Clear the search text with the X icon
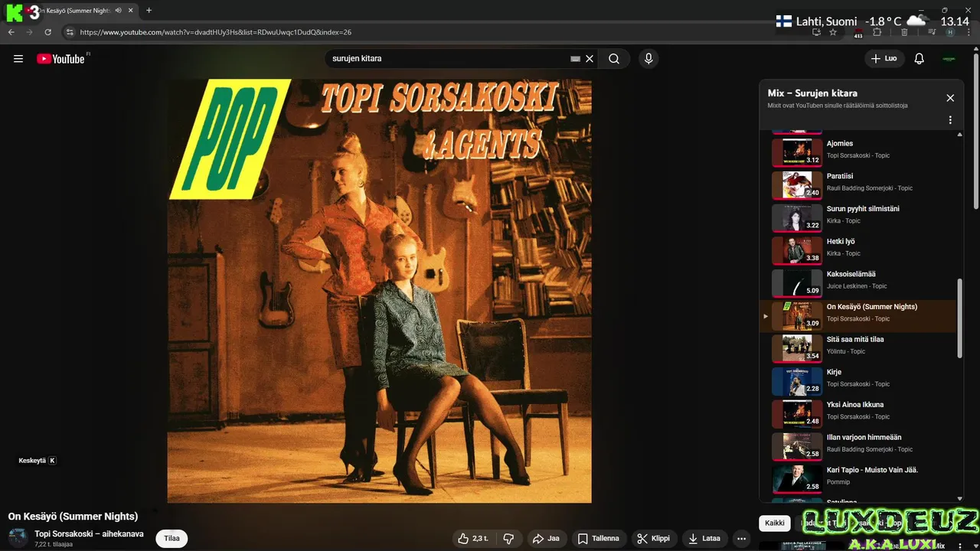This screenshot has height=551, width=980. click(x=590, y=59)
